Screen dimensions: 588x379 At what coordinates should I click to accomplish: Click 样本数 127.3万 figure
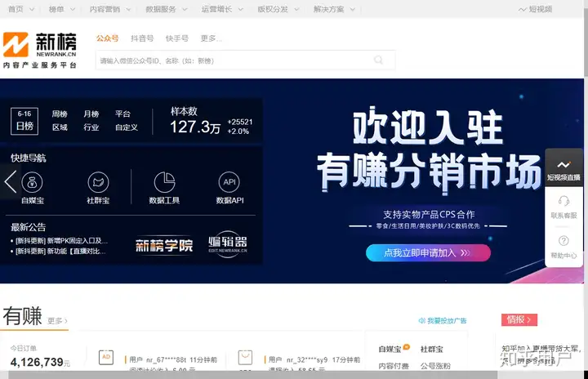[x=195, y=127]
